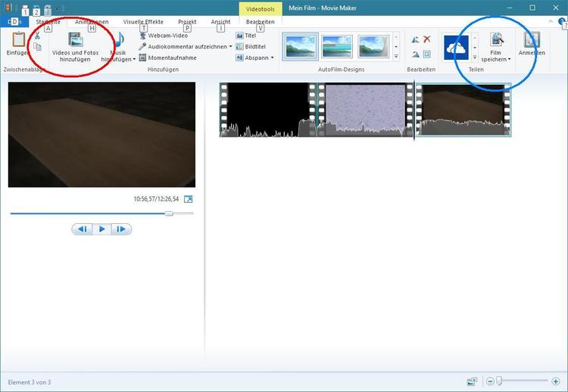Screen dimensions: 568x392
Task: Take a Momentaufnahme snapshot
Action: pyautogui.click(x=167, y=58)
